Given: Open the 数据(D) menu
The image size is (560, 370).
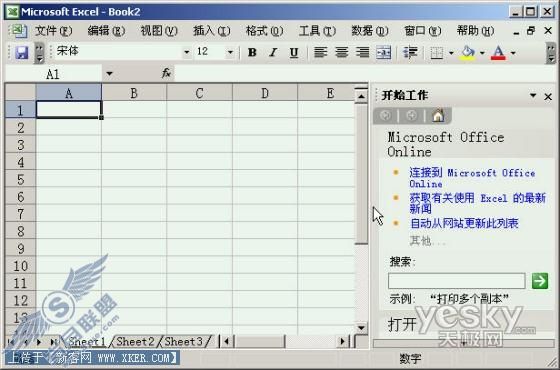Looking at the screenshot, I should pos(370,31).
